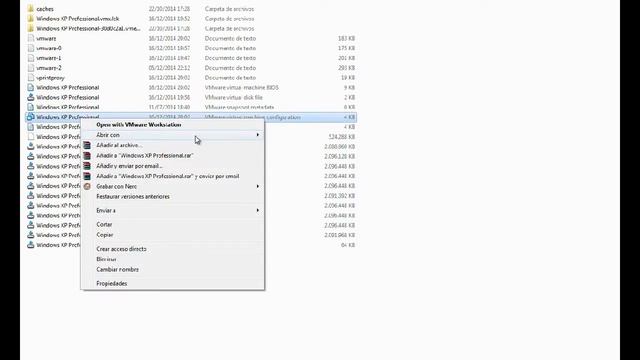
Task: Select the vmware-1 file name
Action: 49,58
